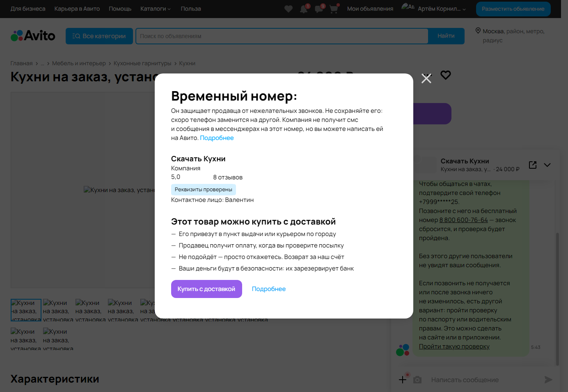This screenshot has height=392, width=568.
Task: Click the plus attach icon in chat
Action: 403,380
